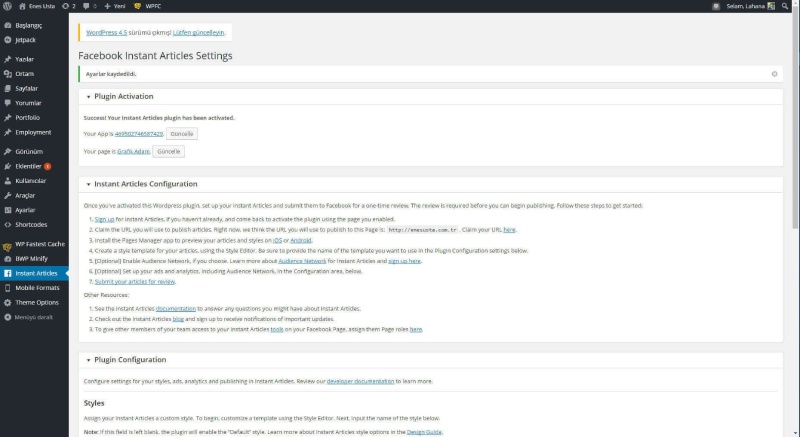Screen dimensions: 800x437
Task: Click the Ortam media icon
Action: 8,74
